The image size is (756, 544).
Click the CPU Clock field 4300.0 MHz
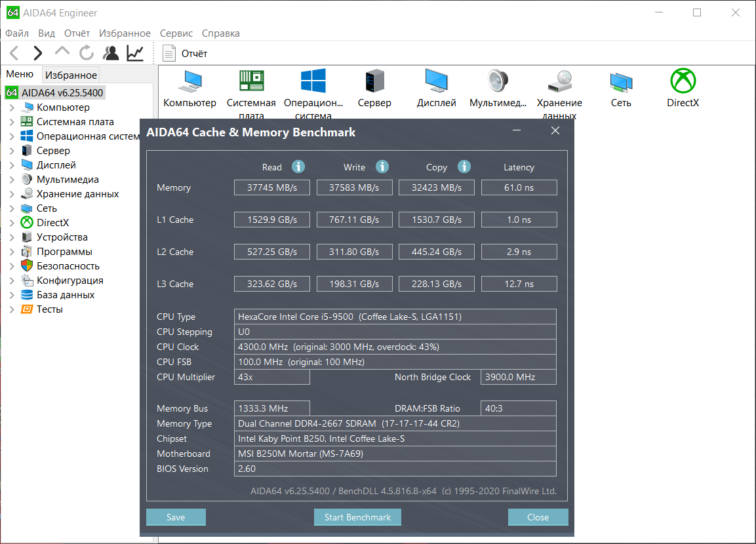coord(395,347)
